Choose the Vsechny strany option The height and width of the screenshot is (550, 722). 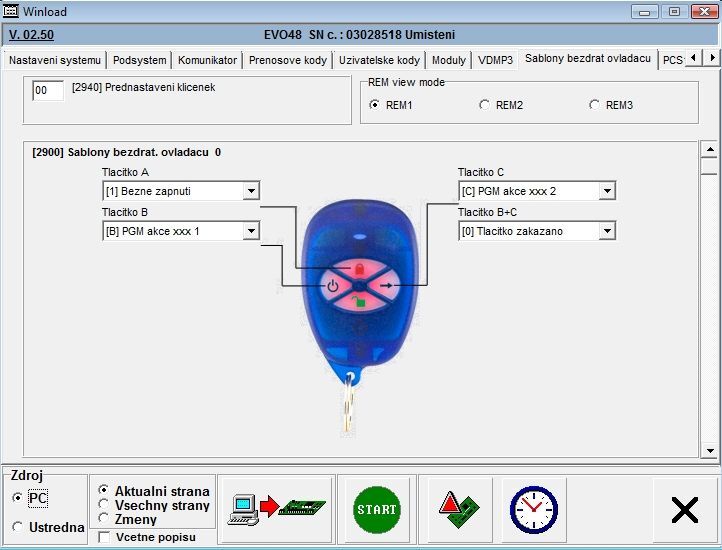[x=105, y=505]
